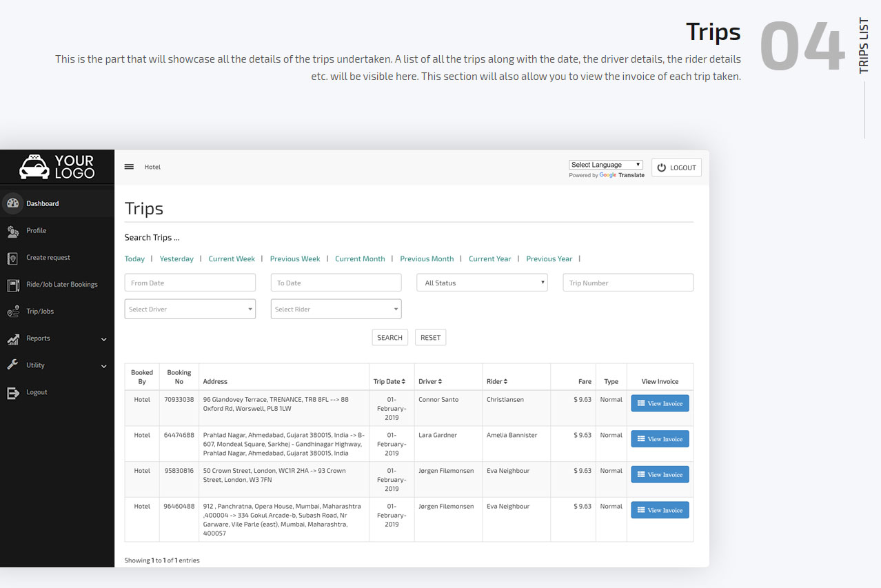Click the RESET button

point(430,337)
